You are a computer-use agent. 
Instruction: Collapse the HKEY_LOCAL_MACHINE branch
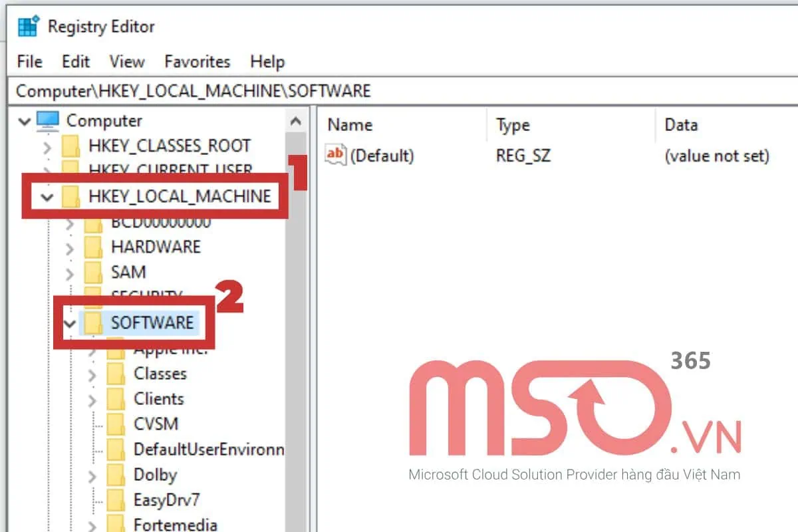pos(45,197)
